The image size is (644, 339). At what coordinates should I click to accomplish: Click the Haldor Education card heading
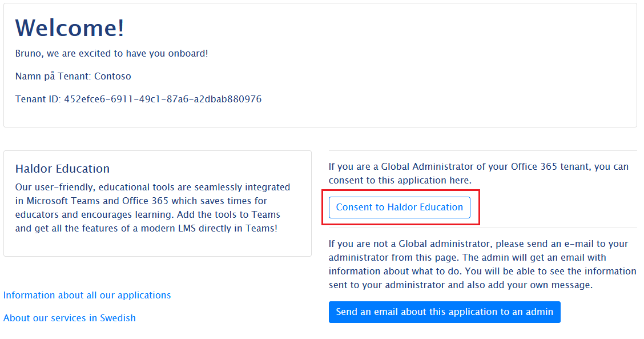pyautogui.click(x=62, y=169)
